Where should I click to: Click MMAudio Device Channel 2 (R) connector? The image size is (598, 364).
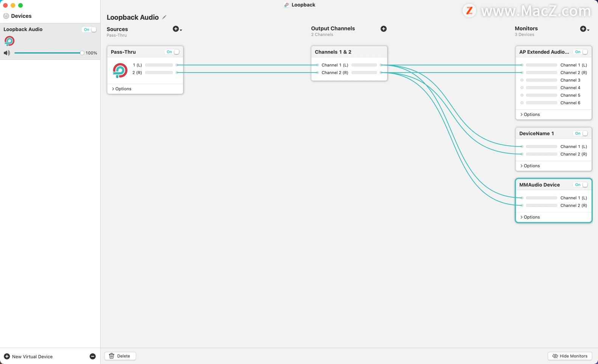[x=522, y=205]
